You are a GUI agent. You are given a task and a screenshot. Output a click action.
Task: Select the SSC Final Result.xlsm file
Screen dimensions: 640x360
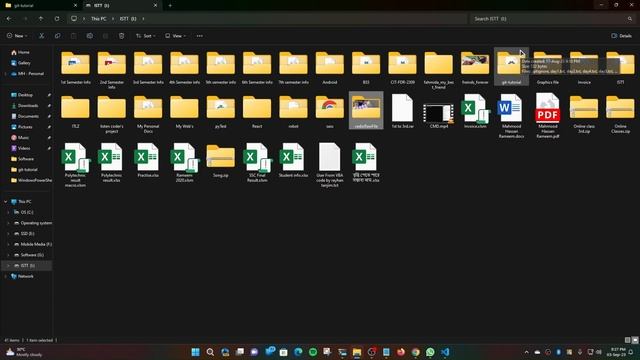(x=257, y=162)
